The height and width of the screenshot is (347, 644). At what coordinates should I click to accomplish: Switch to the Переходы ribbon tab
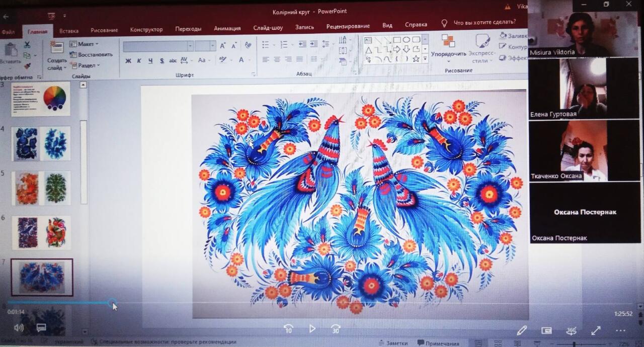coord(188,29)
